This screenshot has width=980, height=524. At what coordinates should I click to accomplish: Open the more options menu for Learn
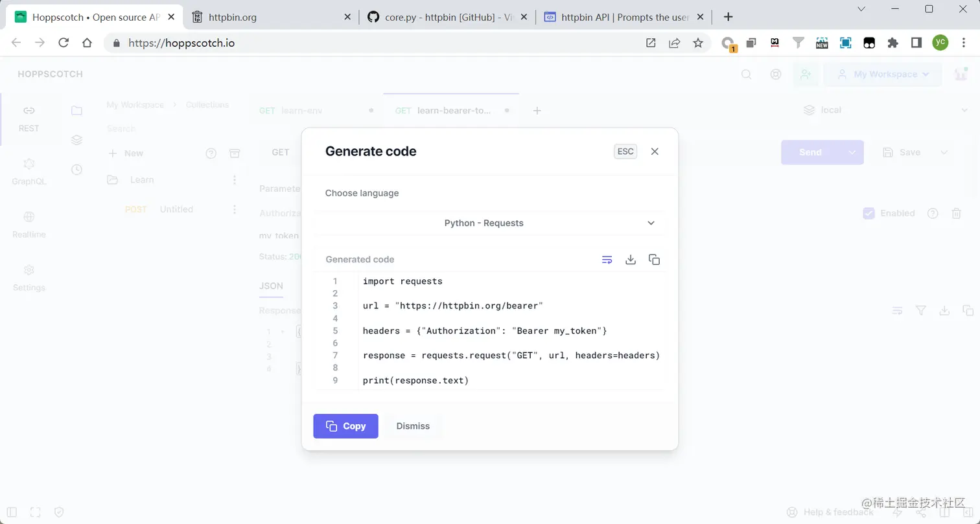[235, 180]
